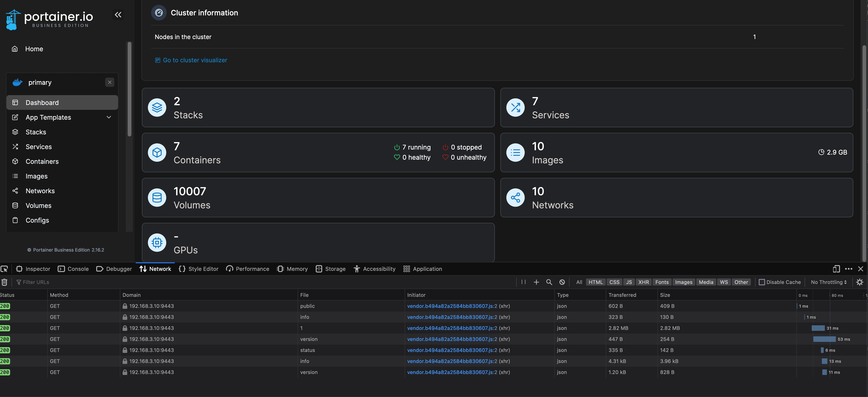Image resolution: width=868 pixels, height=397 pixels.
Task: Activate the element picker in devtools
Action: pos(4,269)
